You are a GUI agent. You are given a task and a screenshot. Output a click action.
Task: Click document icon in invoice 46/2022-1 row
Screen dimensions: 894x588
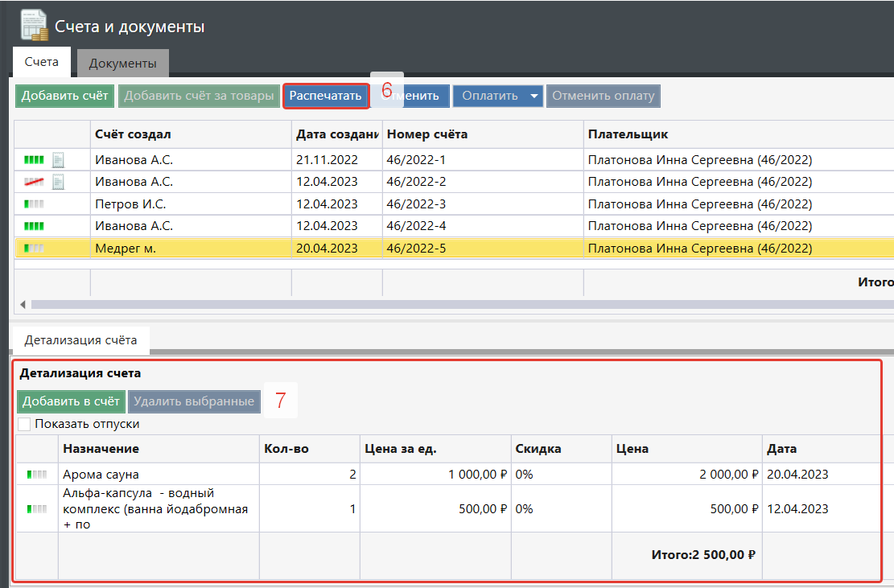coord(58,160)
